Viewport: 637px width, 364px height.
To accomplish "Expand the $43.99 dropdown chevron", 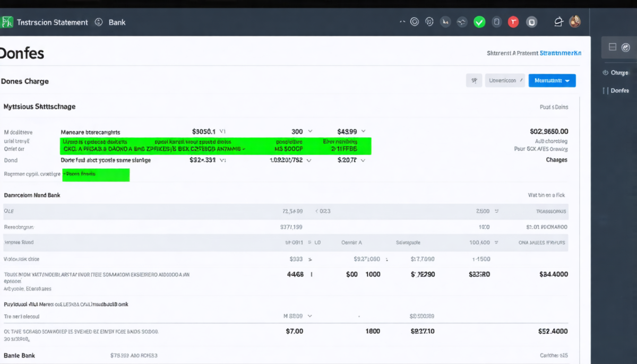I will click(x=364, y=131).
